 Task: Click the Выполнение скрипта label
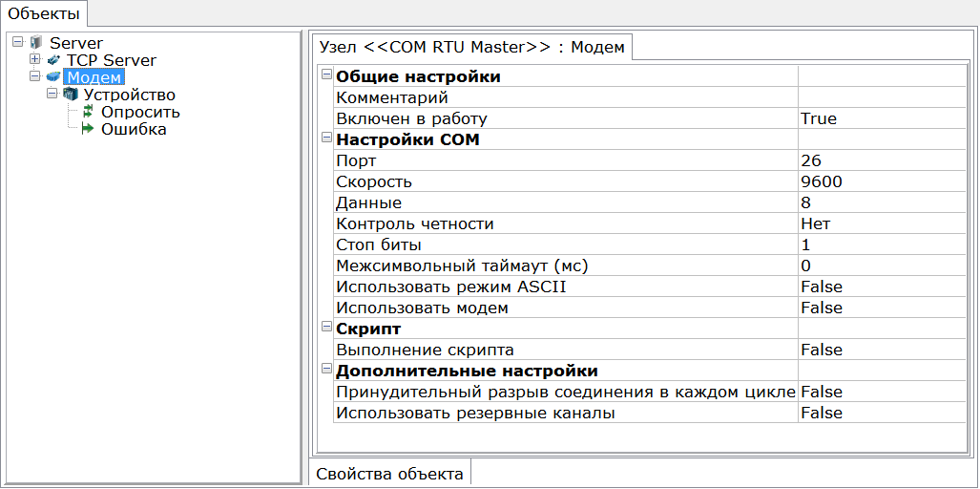[x=425, y=350]
